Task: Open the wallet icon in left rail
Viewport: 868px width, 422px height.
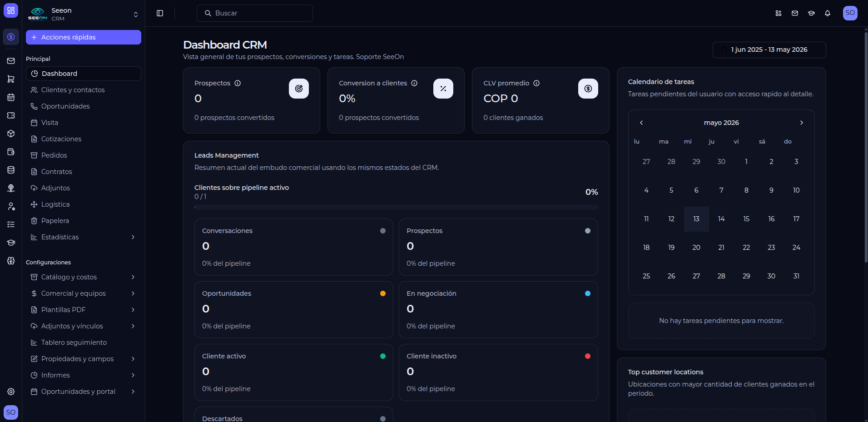Action: coord(11,152)
